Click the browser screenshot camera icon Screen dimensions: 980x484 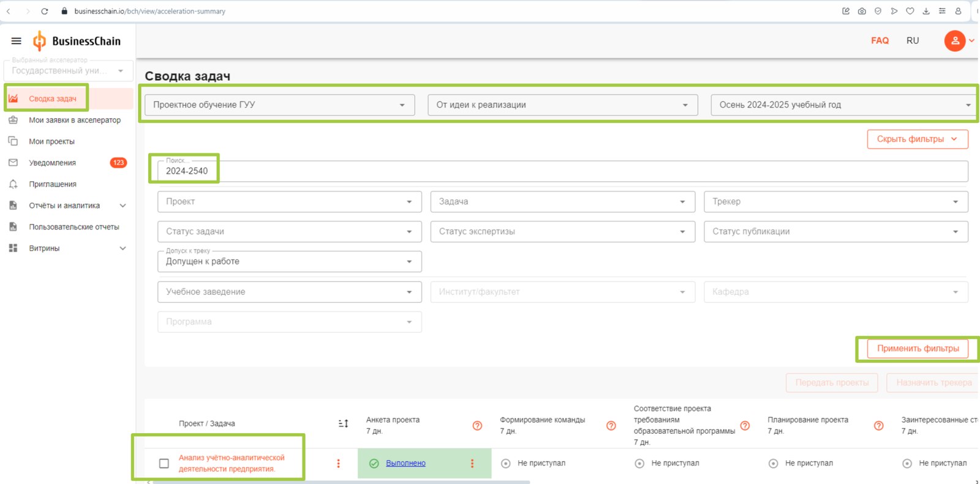tap(862, 11)
